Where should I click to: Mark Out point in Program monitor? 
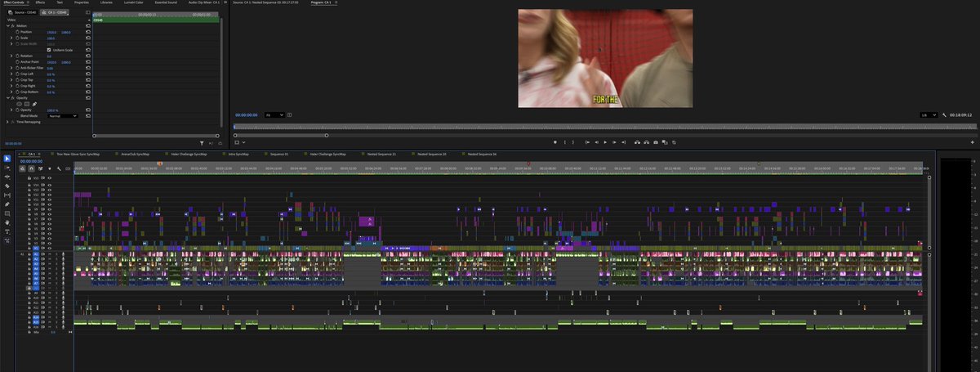573,142
